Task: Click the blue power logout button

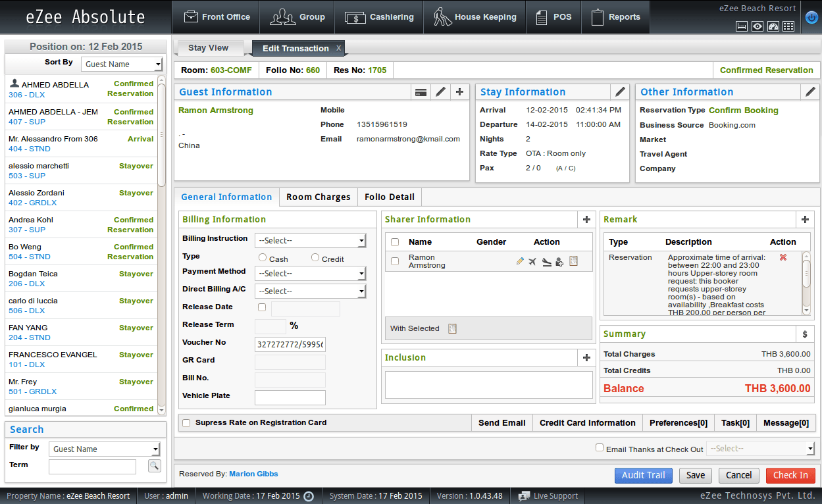Action: [x=811, y=18]
